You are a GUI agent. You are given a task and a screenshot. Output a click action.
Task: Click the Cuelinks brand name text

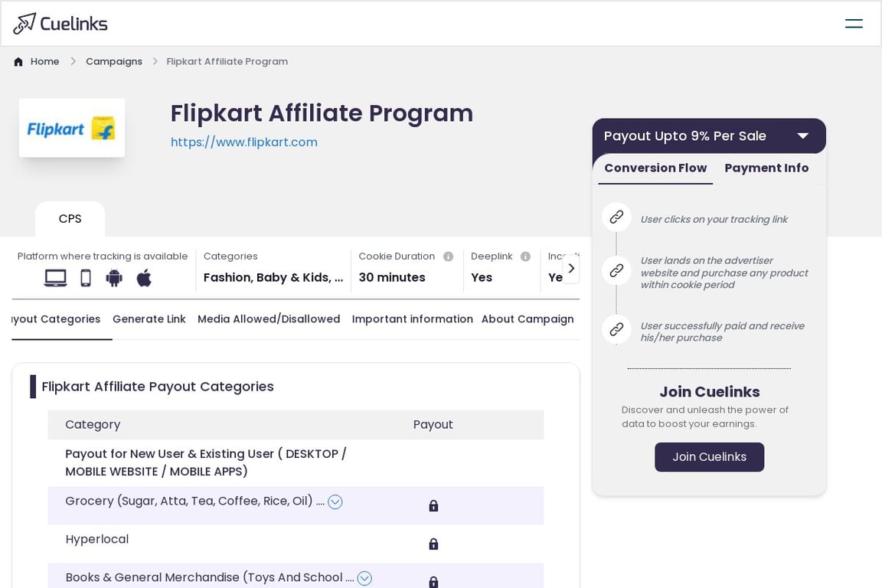click(x=73, y=24)
